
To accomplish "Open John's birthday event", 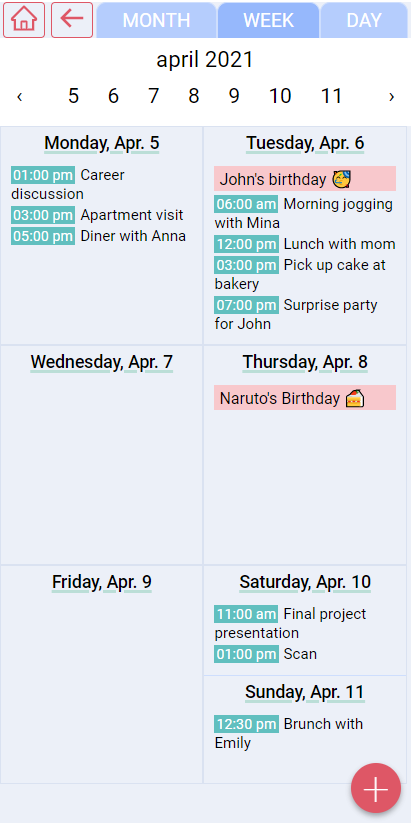I will click(x=305, y=179).
